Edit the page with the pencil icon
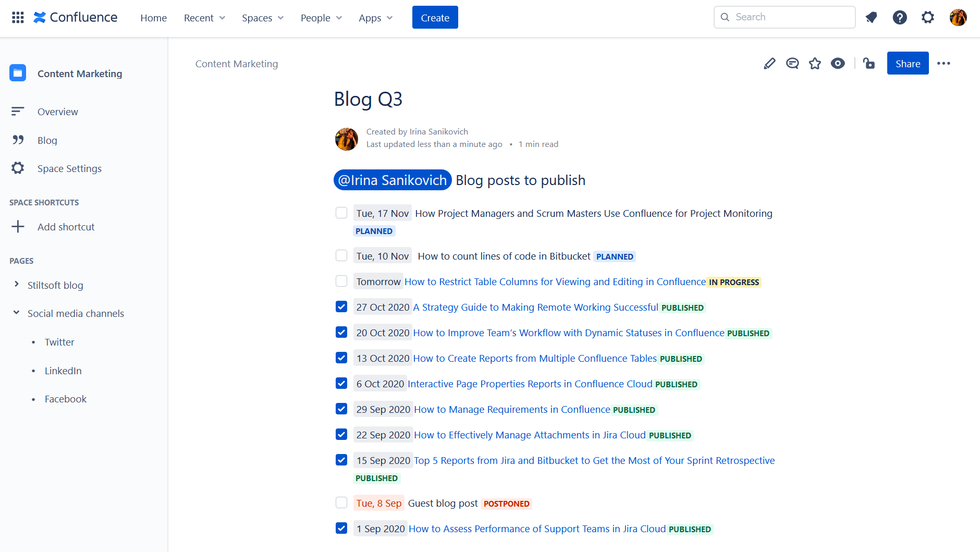Viewport: 980px width, 552px height. pos(769,64)
